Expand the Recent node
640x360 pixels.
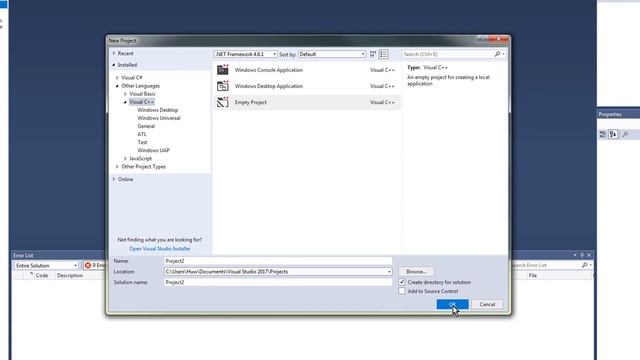coord(114,53)
